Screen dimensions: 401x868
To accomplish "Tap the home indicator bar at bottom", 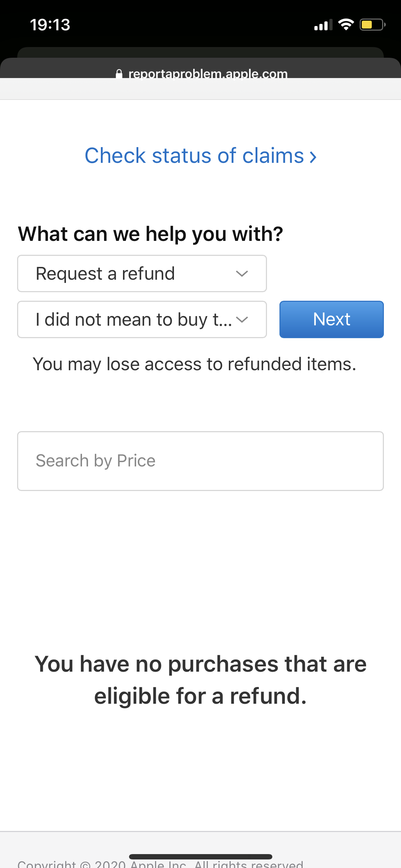I will [x=200, y=857].
